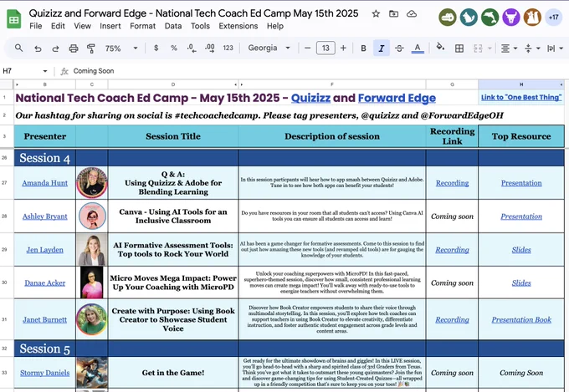Decrease decimal places
The width and height of the screenshot is (569, 392).
pyautogui.click(x=192, y=48)
